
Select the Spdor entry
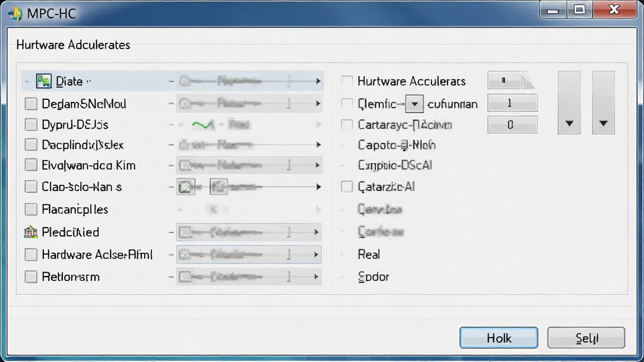point(374,277)
